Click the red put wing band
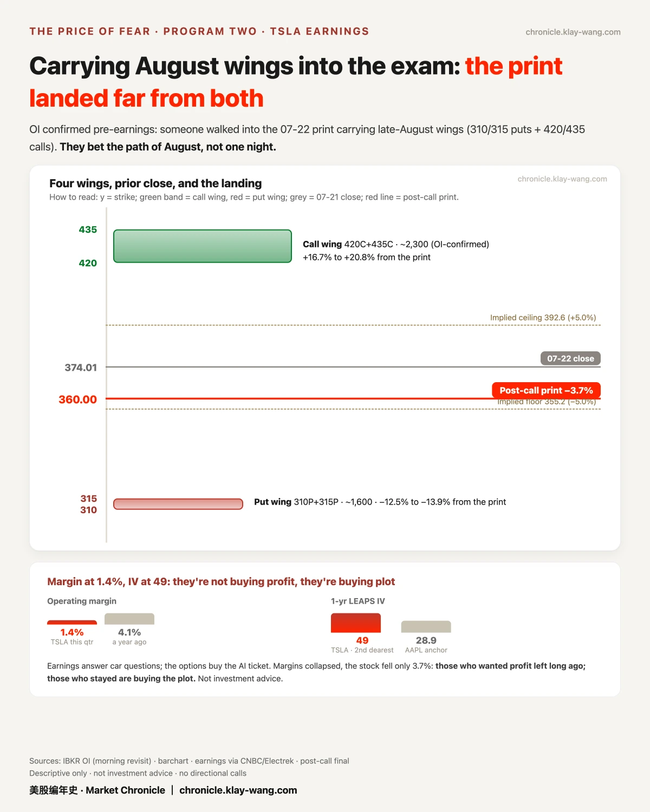Screen dimensions: 650x812 tap(178, 504)
